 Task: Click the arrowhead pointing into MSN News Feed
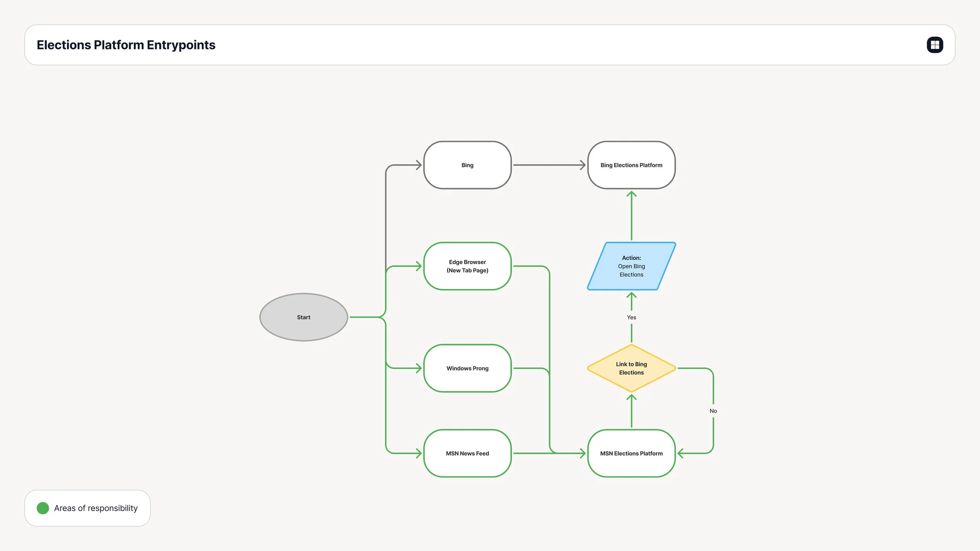[419, 453]
